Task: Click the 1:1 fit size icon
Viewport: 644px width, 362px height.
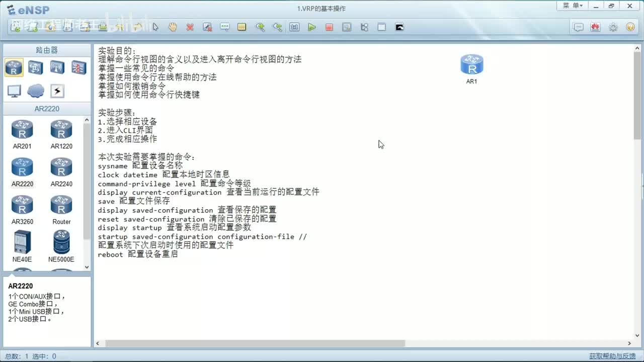Action: 294,27
